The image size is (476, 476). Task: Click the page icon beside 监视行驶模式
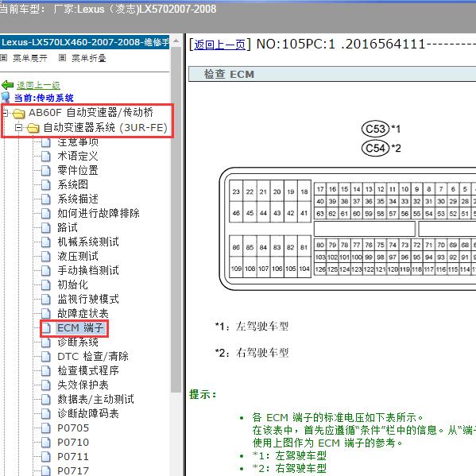coord(46,299)
